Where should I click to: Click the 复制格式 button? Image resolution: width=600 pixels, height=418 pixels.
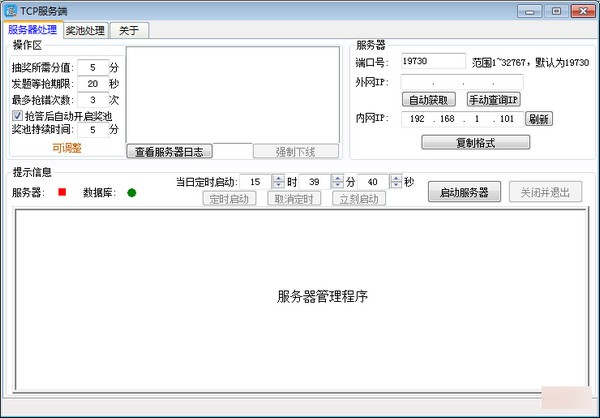[476, 142]
